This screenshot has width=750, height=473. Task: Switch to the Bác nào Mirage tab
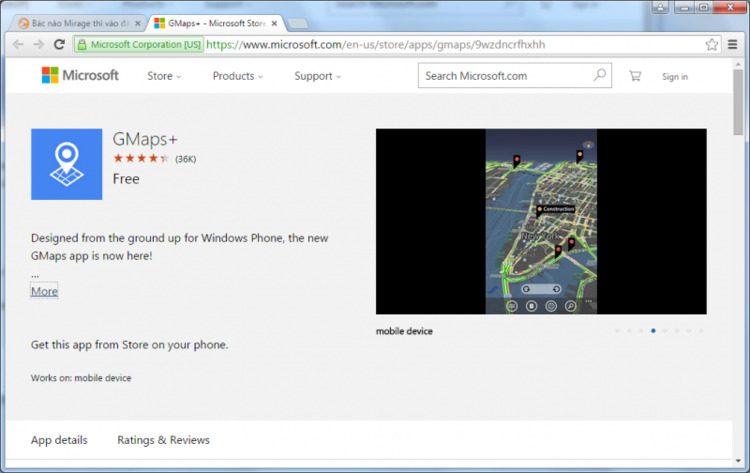[x=79, y=23]
